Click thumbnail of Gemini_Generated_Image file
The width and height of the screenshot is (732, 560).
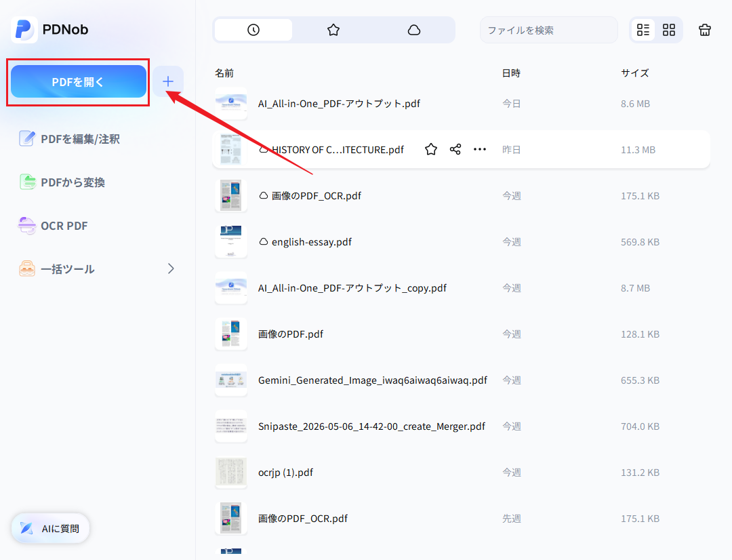[x=231, y=380]
